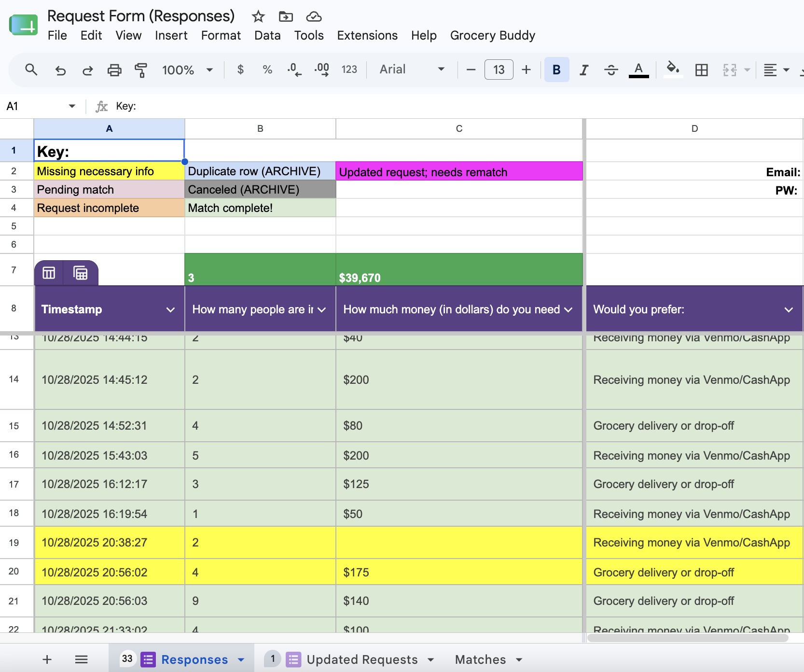Select the $175 cell
The width and height of the screenshot is (804, 672).
[x=459, y=572]
